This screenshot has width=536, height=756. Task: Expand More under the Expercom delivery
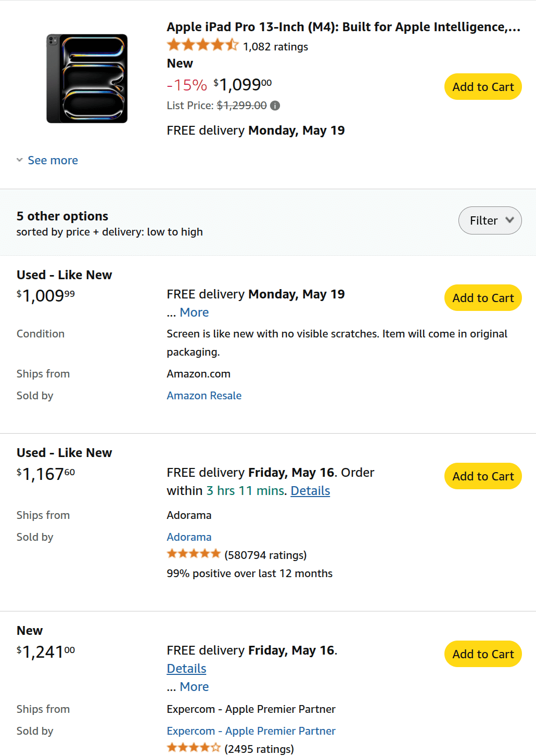tap(194, 687)
